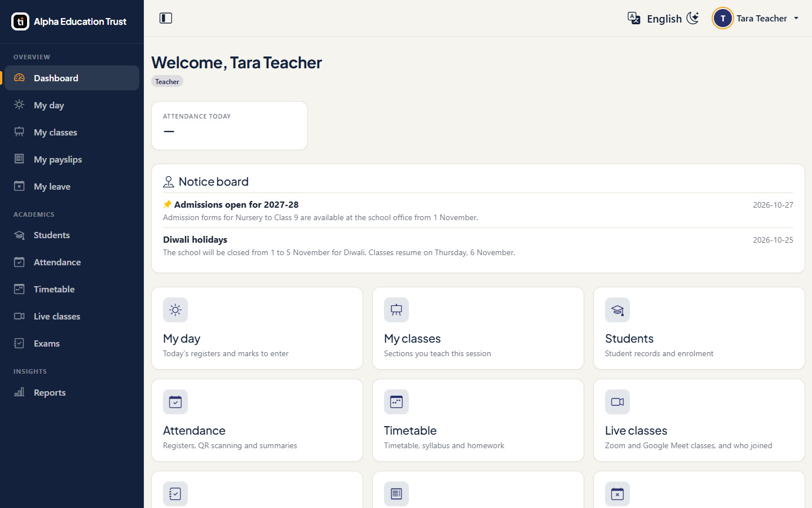The width and height of the screenshot is (812, 508).
Task: Click the Tara Teacher avatar circle
Action: [722, 18]
